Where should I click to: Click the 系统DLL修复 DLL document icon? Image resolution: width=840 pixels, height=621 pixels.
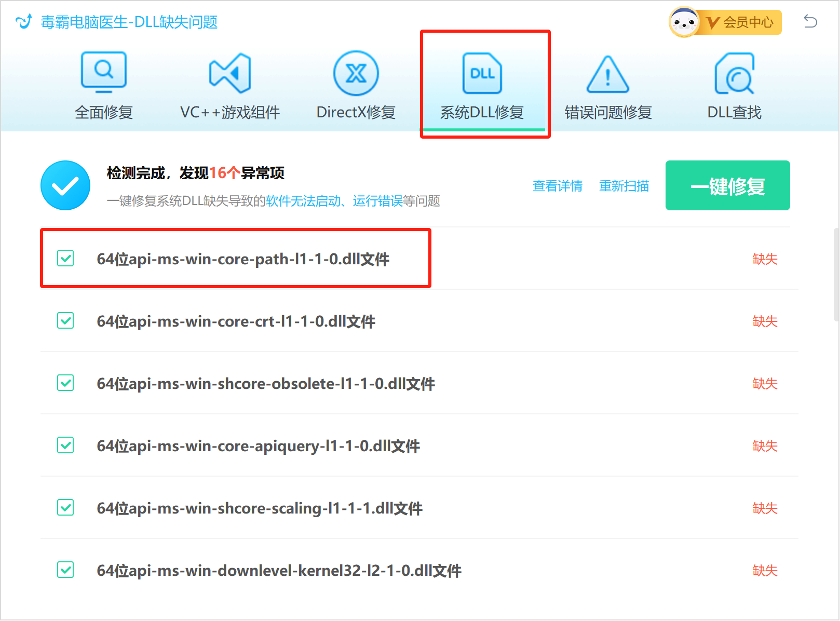pyautogui.click(x=483, y=74)
